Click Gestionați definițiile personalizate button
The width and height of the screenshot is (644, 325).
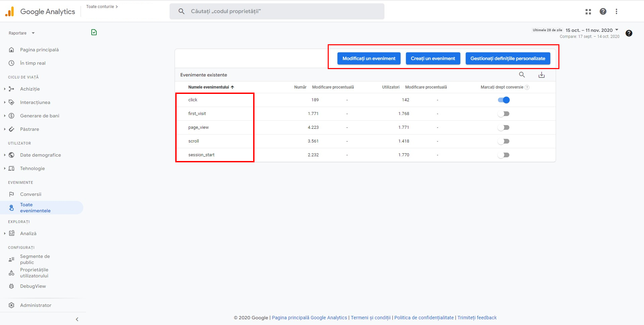point(507,58)
